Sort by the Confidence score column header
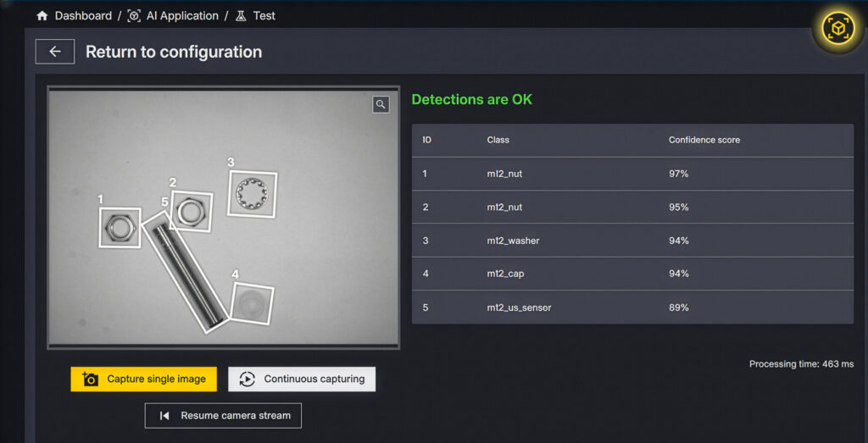The width and height of the screenshot is (868, 443). (704, 140)
